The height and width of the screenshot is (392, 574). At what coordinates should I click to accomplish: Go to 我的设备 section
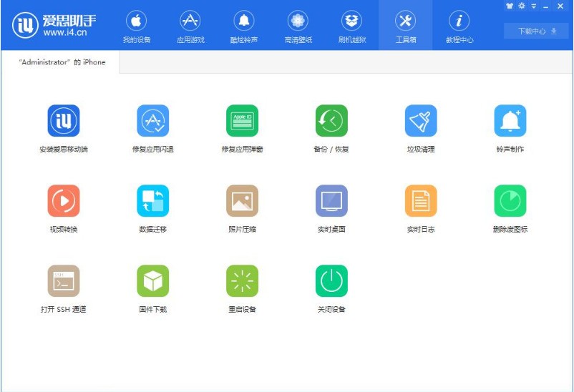coord(137,26)
